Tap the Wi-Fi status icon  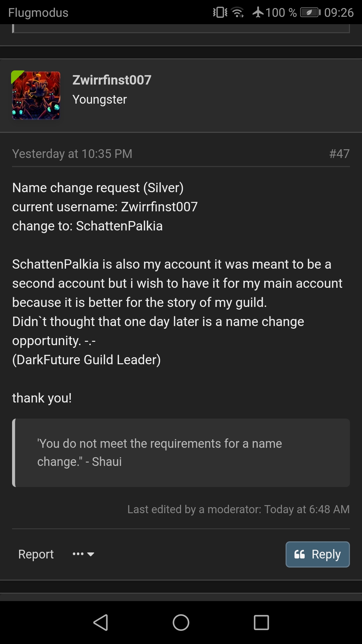238,13
